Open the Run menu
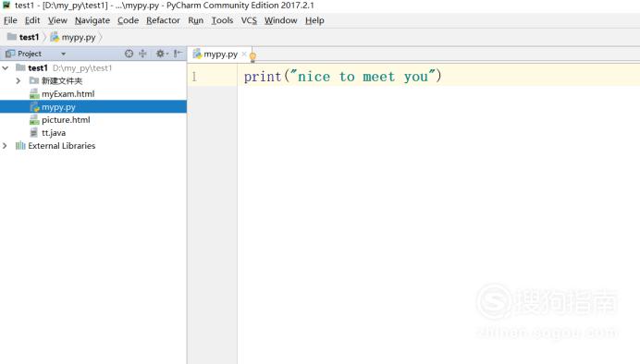Screen dimensions: 640x364 [195, 20]
